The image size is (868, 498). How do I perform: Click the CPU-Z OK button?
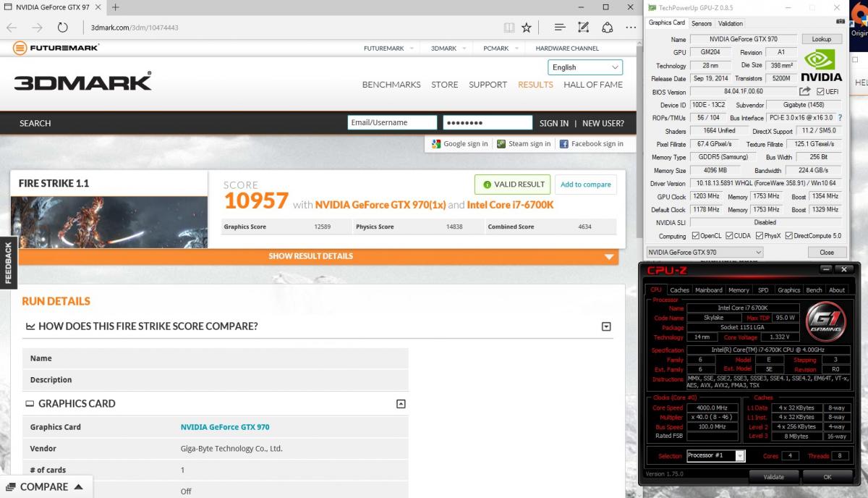coord(827,477)
